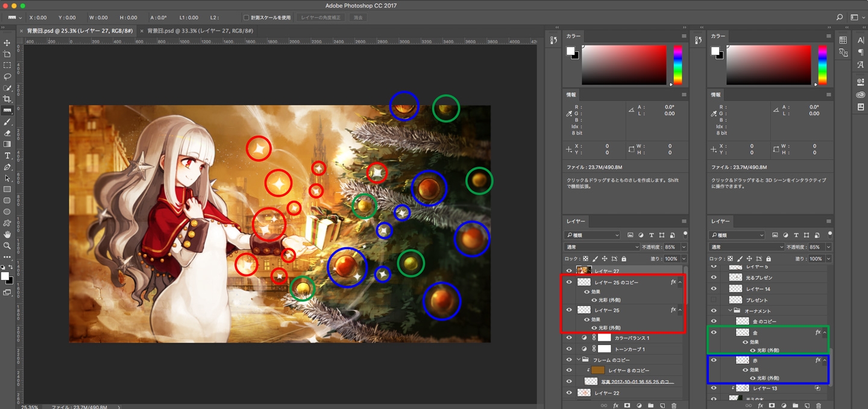Image resolution: width=868 pixels, height=409 pixels.
Task: Toggle 光彩 (外側) effect under レイヤー 25
Action: pos(594,327)
